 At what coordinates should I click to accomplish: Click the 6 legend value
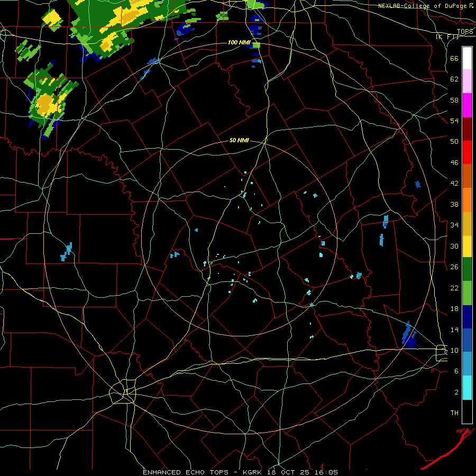pos(456,371)
